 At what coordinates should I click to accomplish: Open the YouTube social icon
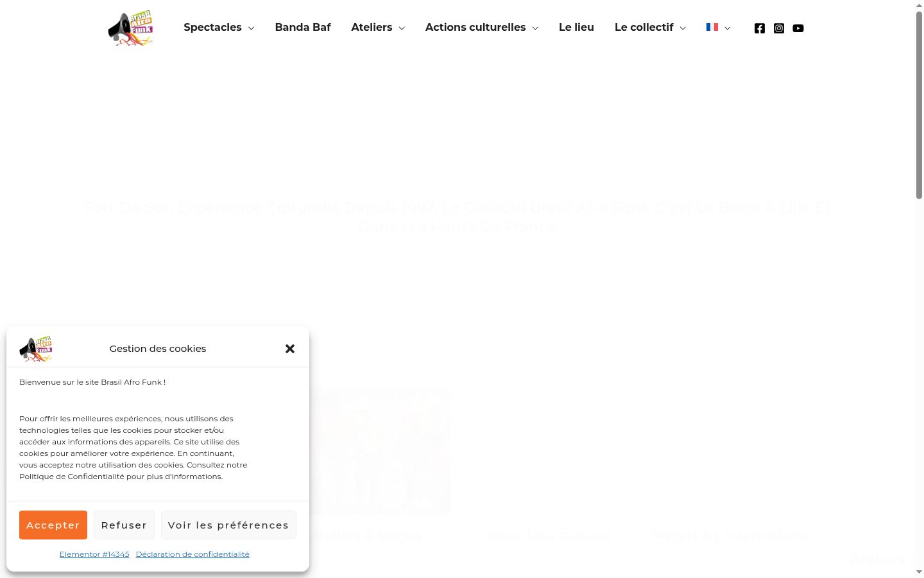(798, 28)
